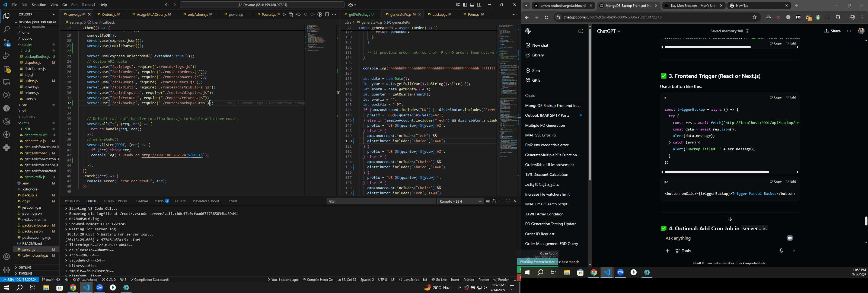Click the Share button in ChatGPT
The image size is (868, 293).
(832, 31)
